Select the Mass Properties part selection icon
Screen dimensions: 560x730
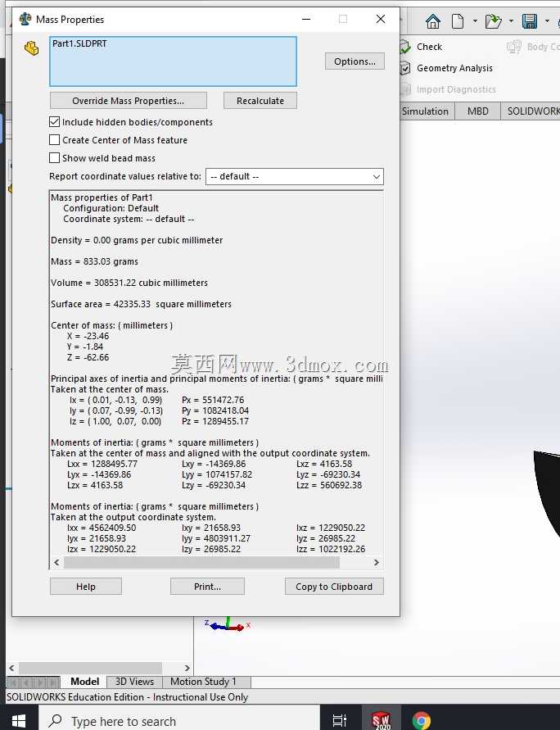tap(32, 48)
